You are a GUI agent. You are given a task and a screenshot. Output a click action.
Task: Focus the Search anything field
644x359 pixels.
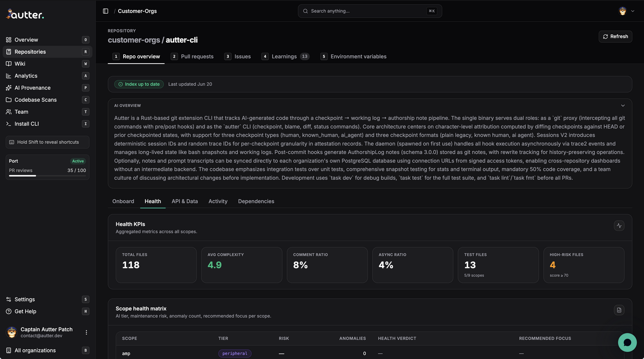[x=370, y=11]
